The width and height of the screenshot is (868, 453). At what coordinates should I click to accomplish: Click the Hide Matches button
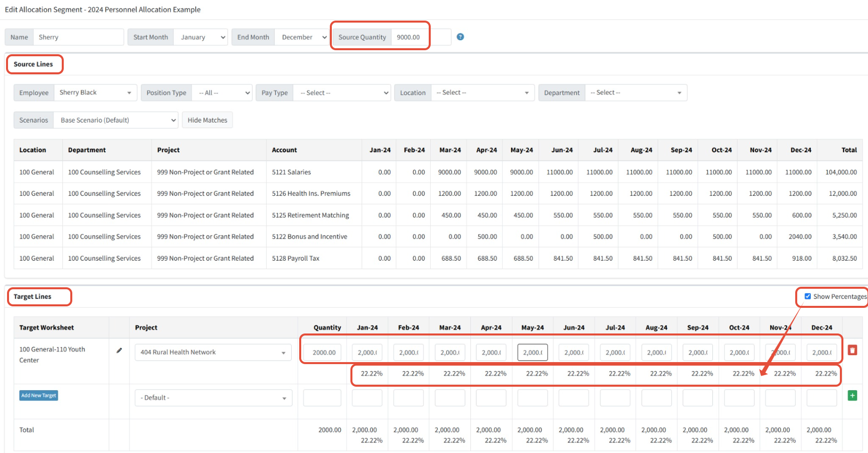207,120
